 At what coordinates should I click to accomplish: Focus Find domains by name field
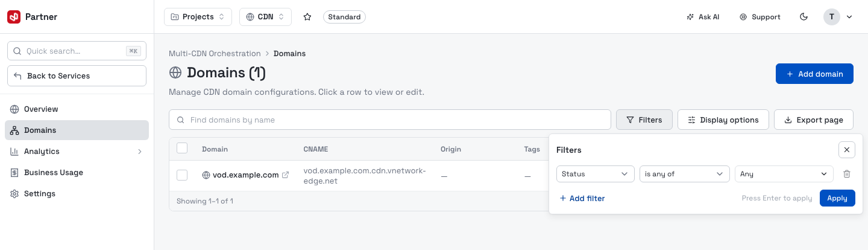(390, 120)
